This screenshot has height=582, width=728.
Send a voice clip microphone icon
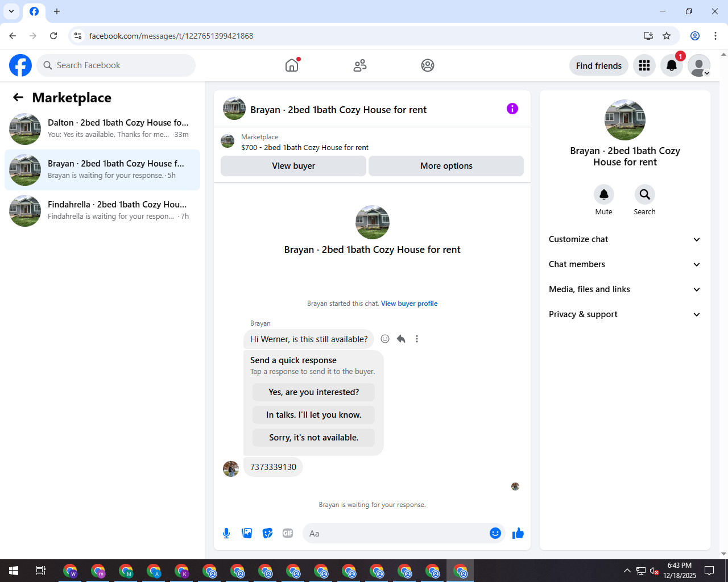coord(226,533)
